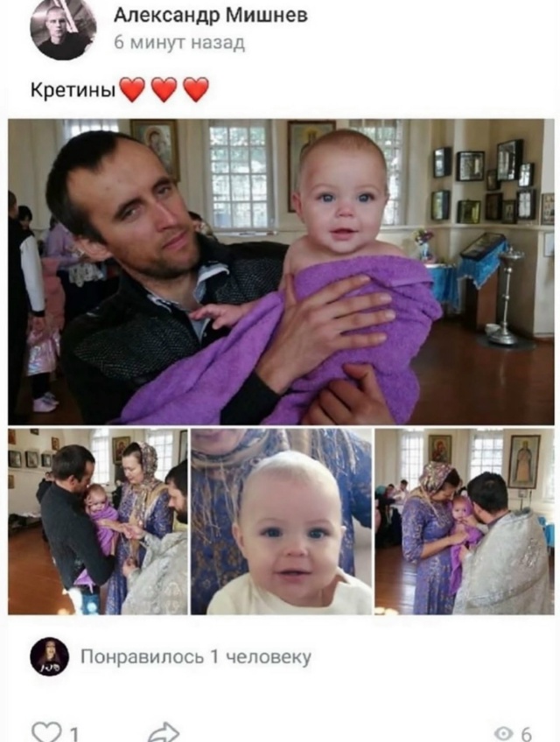Image resolution: width=560 pixels, height=742 pixels.
Task: Click the share arrow icon
Action: point(164,732)
